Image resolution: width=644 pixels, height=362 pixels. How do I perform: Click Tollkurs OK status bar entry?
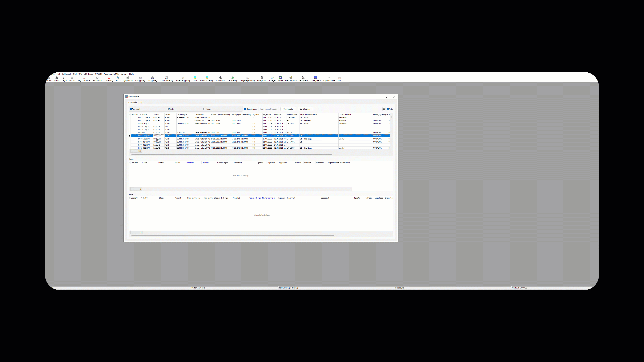pos(288,288)
